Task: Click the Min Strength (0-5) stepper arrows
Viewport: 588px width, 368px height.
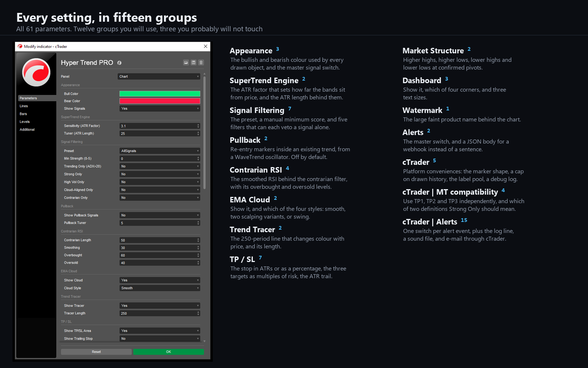Action: tap(198, 159)
